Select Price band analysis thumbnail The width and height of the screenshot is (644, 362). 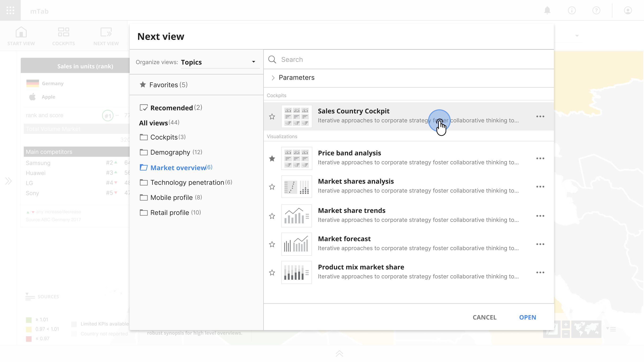tap(297, 159)
